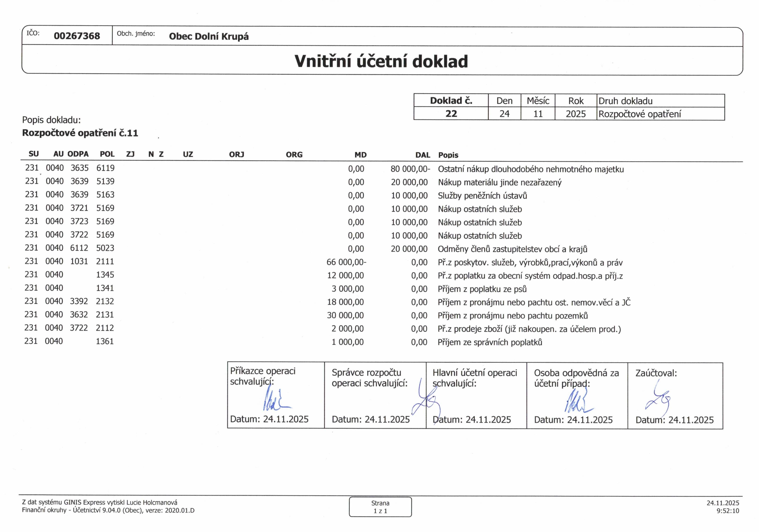Screen dimensions: 759x532
Task: Click date under Správce rozpočtu box
Action: click(371, 419)
